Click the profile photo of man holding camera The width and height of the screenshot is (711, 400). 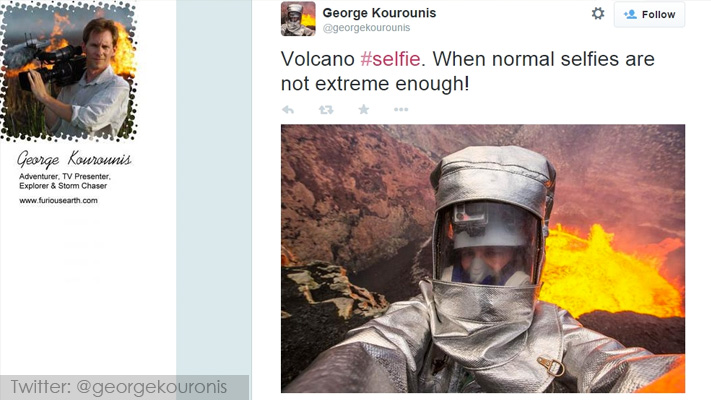click(68, 71)
